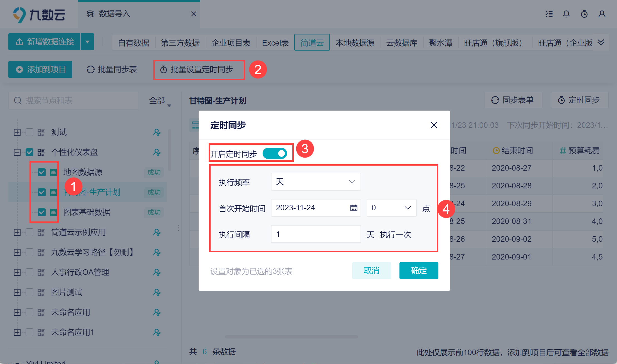Viewport: 617px width, 364px height.
Task: Check the 简道云示例应用 checkbox
Action: point(29,232)
